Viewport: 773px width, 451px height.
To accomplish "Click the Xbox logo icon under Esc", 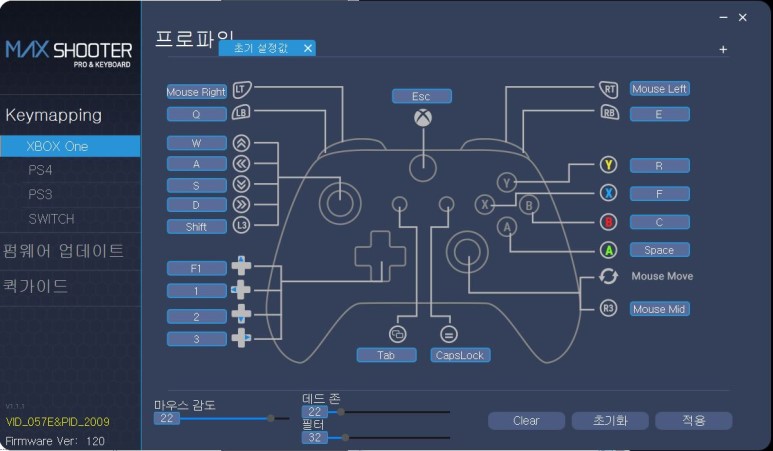I will pyautogui.click(x=423, y=118).
